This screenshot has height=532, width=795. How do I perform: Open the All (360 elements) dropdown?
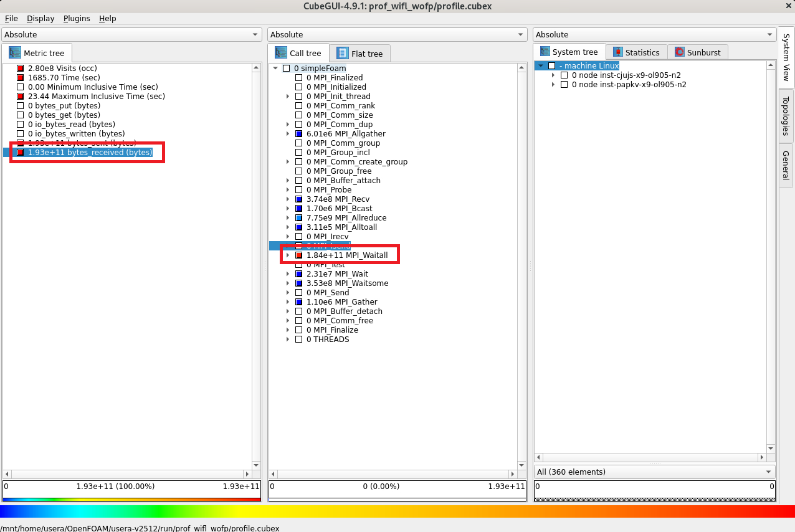[x=654, y=472]
